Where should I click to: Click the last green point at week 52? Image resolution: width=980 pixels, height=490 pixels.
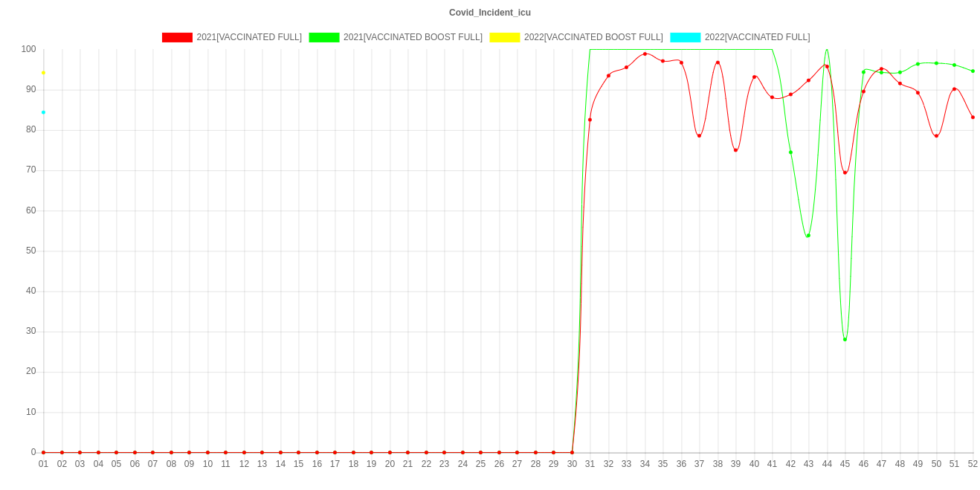973,71
